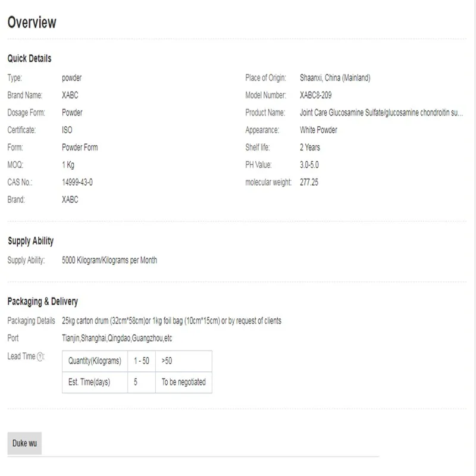Select the appearance value White Powder
This screenshot has height=476, width=476.
(318, 130)
